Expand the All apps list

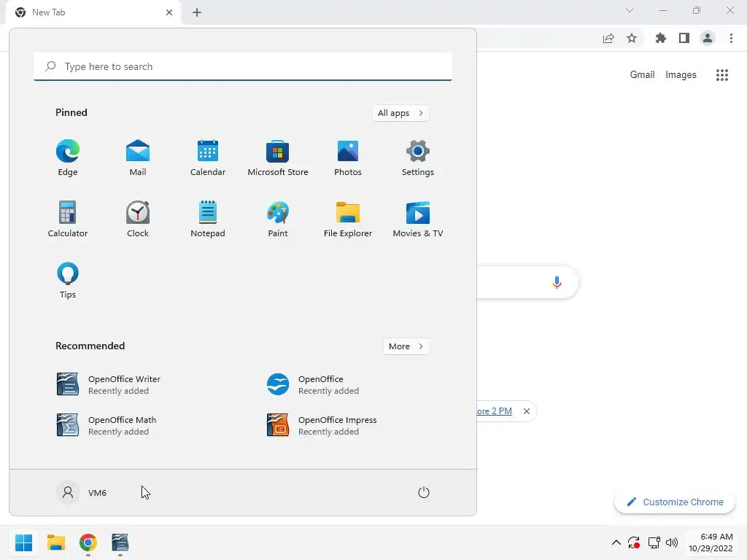400,113
